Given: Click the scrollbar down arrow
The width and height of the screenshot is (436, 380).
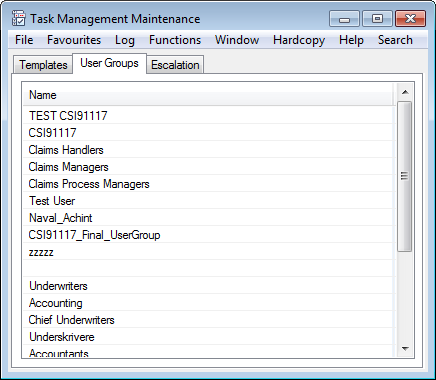Looking at the screenshot, I should click(x=405, y=349).
